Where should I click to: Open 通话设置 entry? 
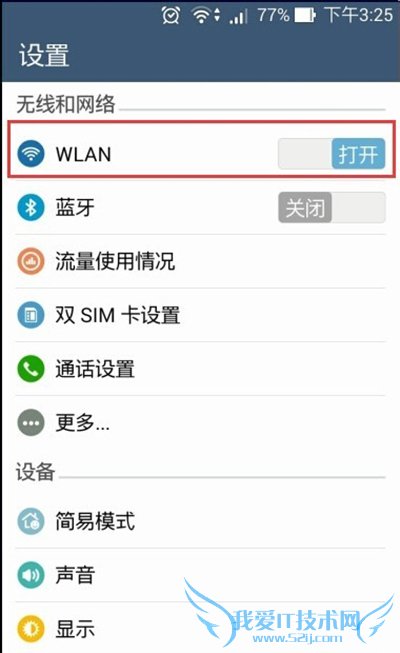tap(200, 369)
